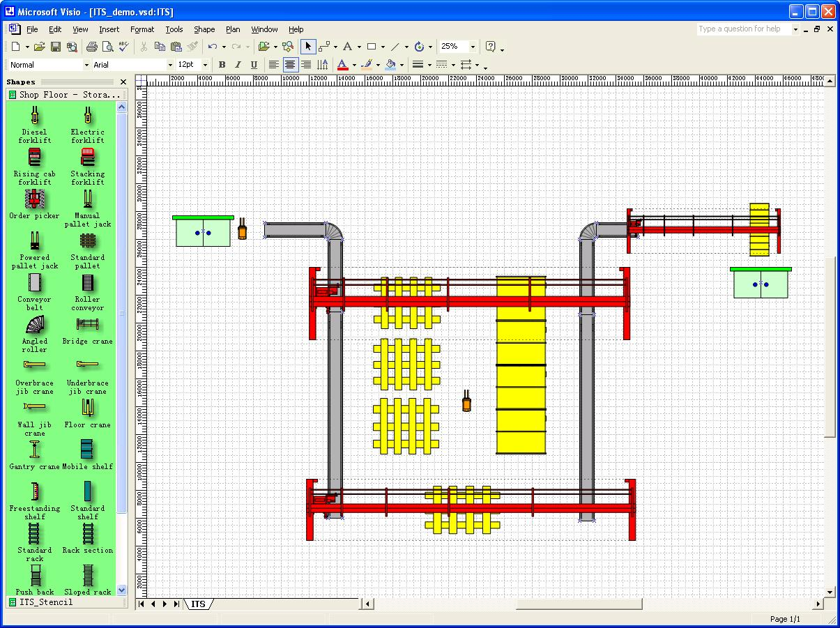The height and width of the screenshot is (628, 840).
Task: Click the Fill Color bucket
Action: pos(390,65)
